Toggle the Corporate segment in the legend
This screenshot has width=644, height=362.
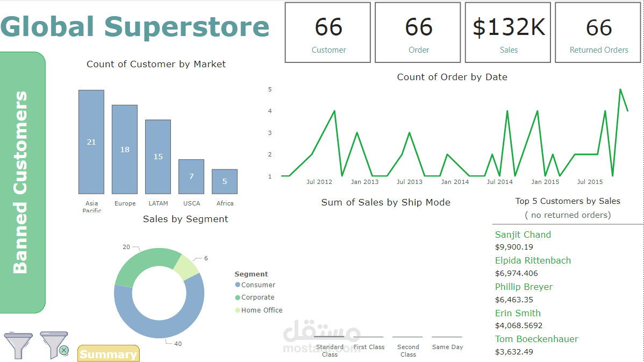click(x=259, y=297)
